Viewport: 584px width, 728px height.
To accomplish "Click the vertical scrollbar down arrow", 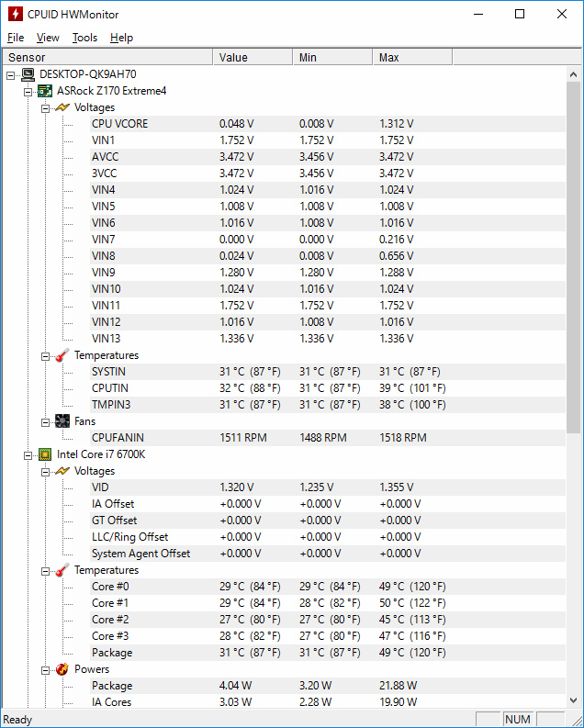I will 574,701.
